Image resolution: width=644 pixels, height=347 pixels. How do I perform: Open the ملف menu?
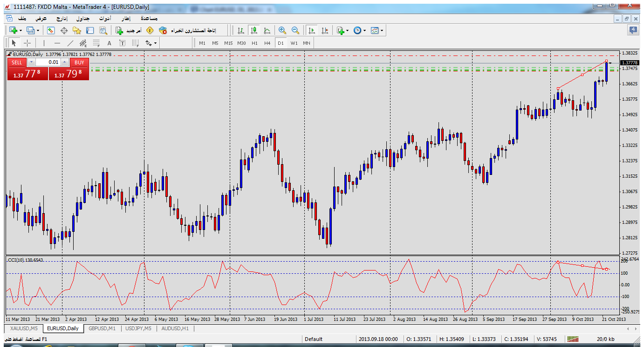[x=22, y=18]
